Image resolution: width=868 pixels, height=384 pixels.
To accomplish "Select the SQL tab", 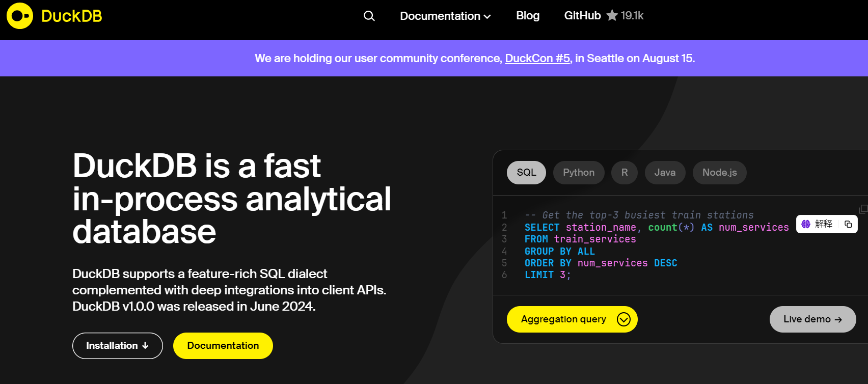I will [x=526, y=173].
